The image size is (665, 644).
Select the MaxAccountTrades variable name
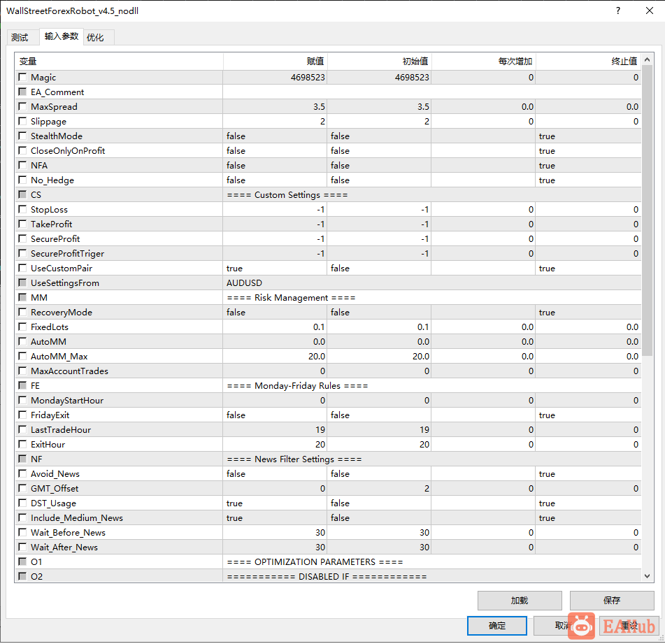tap(69, 371)
